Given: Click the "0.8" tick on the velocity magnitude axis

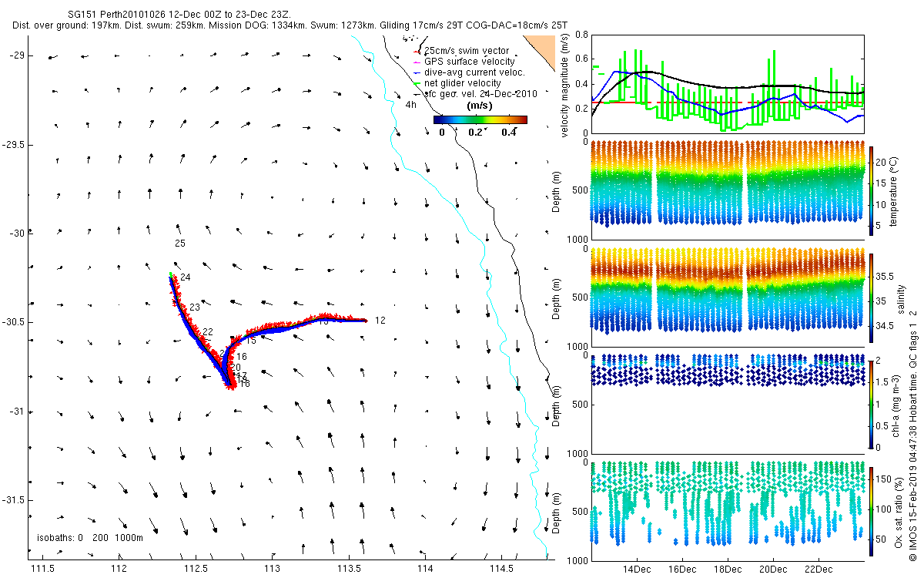Looking at the screenshot, I should coord(581,34).
